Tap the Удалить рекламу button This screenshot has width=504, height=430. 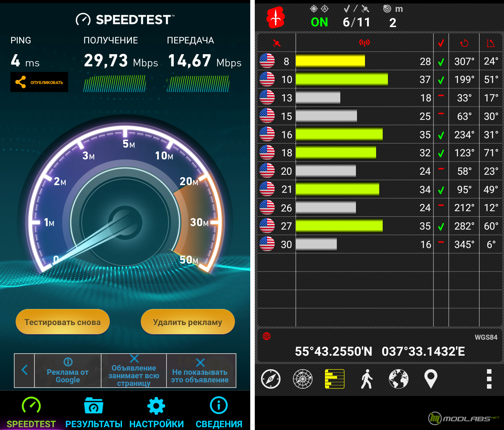click(x=188, y=322)
